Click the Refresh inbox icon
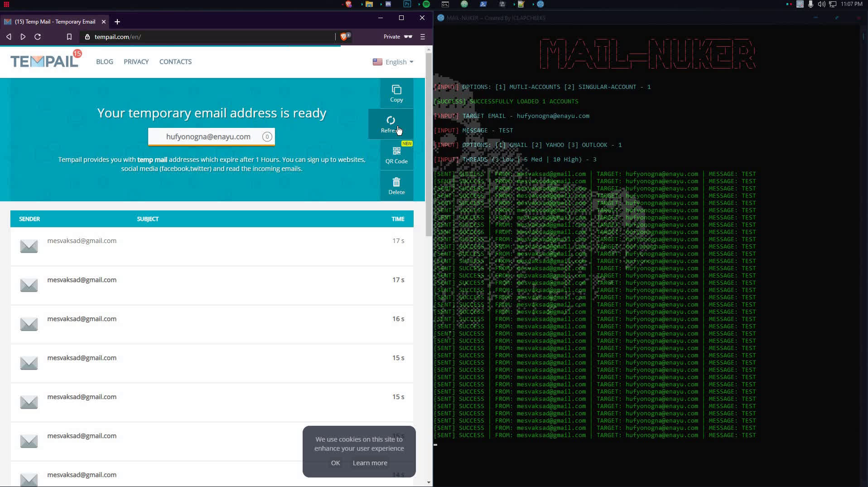 [391, 121]
